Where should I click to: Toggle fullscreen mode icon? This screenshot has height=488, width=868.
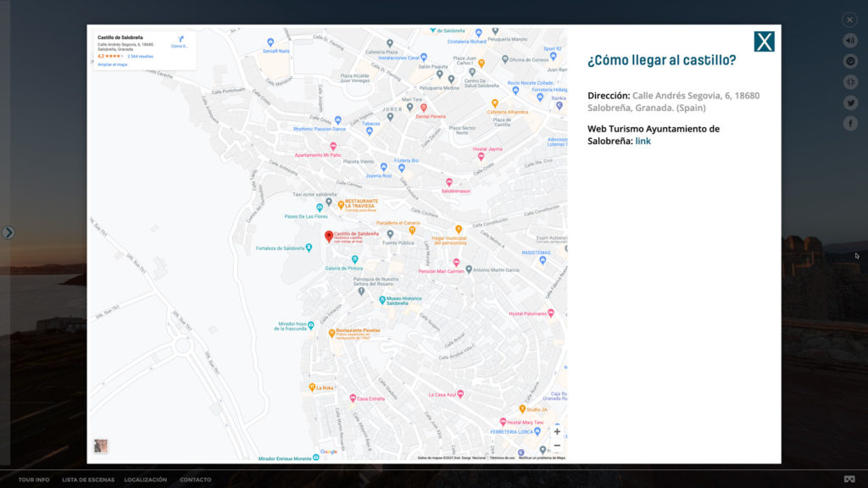click(x=850, y=82)
